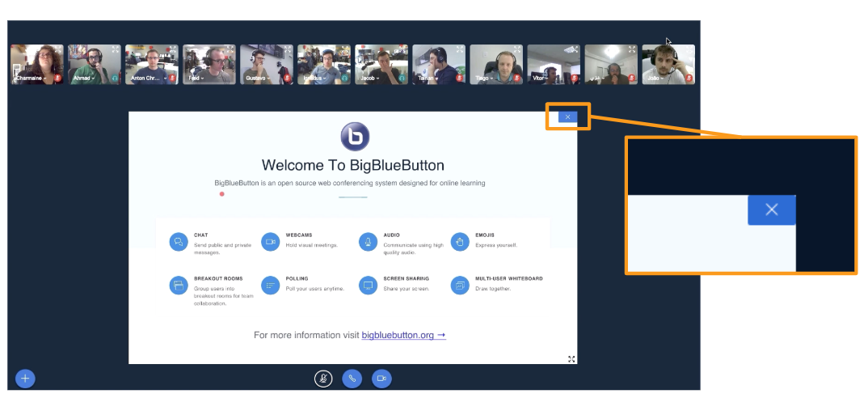868x415 pixels.
Task: Open João's name dropdown
Action: click(x=655, y=78)
